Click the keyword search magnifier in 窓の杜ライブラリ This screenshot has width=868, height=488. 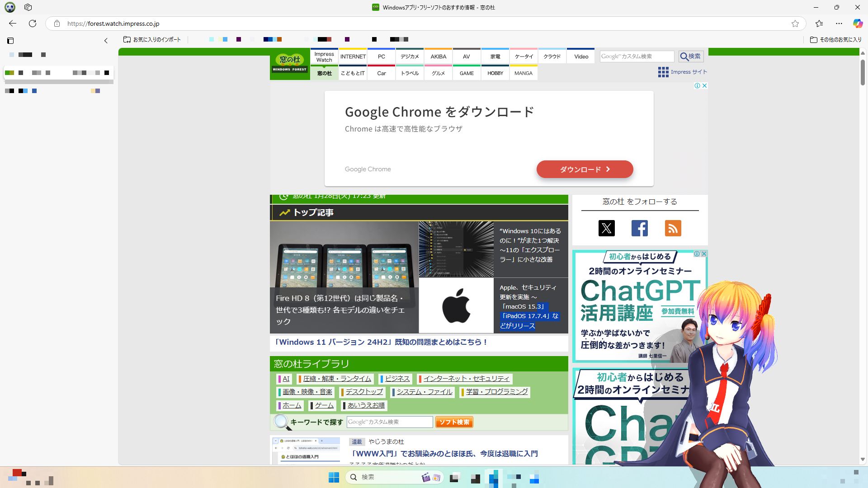coord(281,422)
